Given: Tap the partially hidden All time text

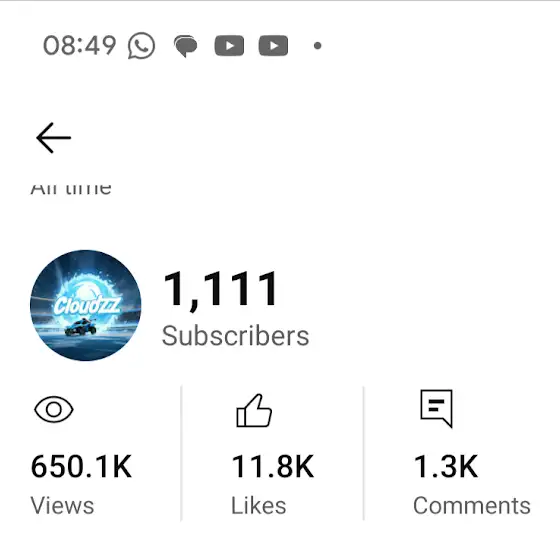Looking at the screenshot, I should click(x=71, y=189).
